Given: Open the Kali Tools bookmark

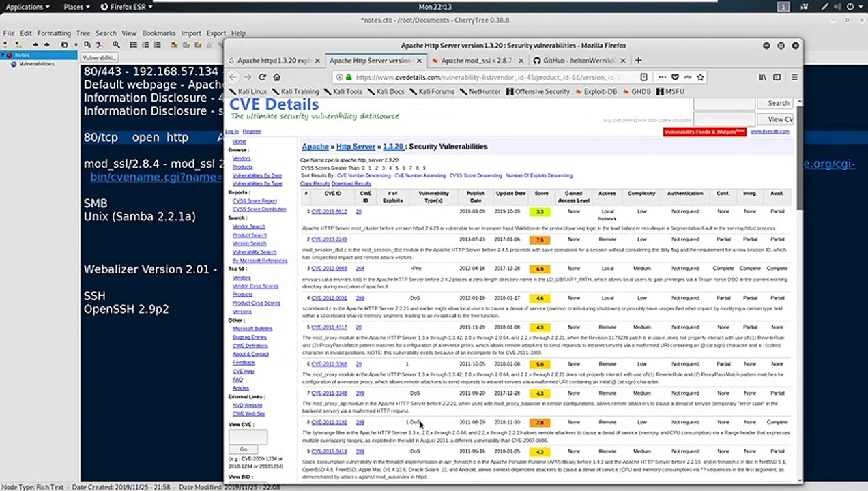Looking at the screenshot, I should (344, 91).
